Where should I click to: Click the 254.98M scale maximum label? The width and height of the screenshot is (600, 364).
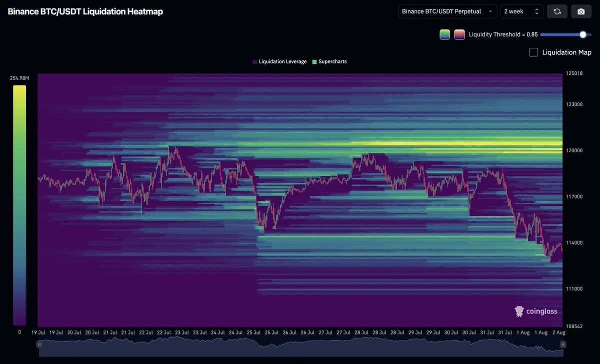point(19,78)
